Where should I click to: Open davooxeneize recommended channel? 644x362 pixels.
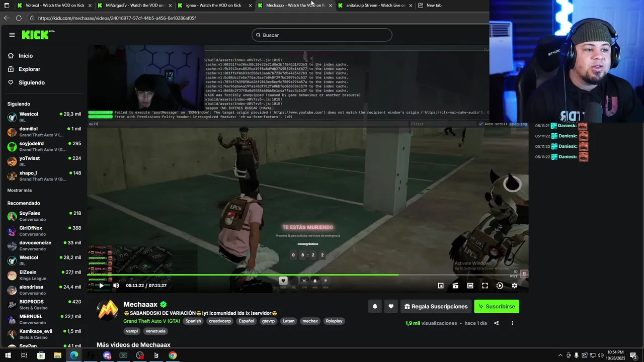44,246
